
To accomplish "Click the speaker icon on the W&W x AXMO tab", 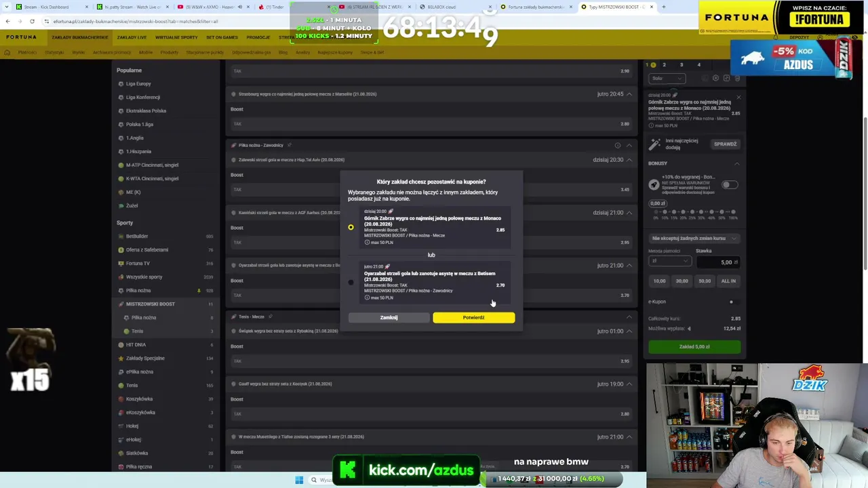I will [x=239, y=7].
